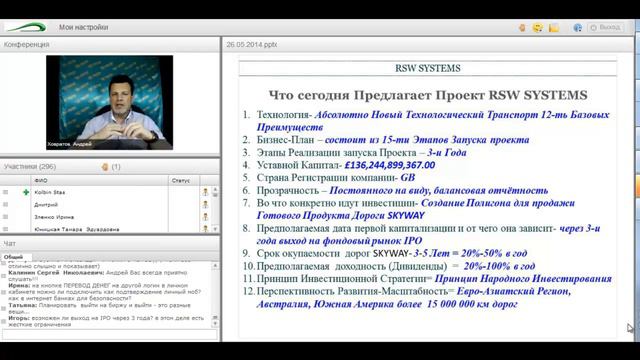
Task: Select participant Зленко Ирина
Action: coord(54,217)
